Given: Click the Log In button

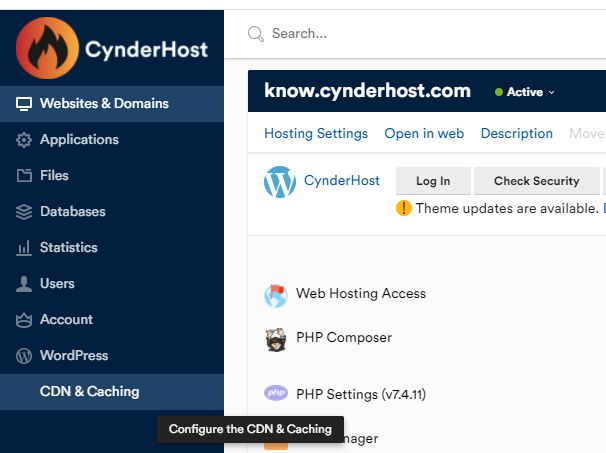Looking at the screenshot, I should tap(433, 181).
